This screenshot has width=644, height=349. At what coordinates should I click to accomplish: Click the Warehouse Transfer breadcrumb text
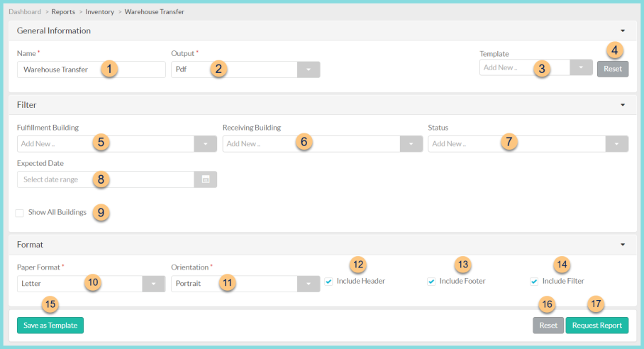[155, 11]
